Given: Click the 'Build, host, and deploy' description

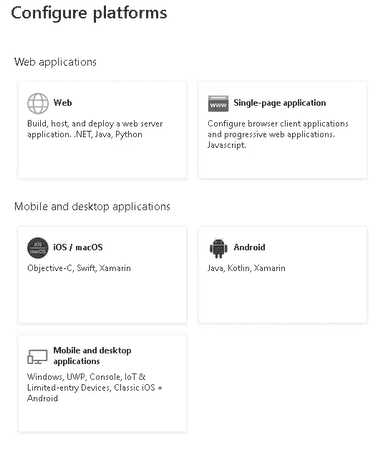Looking at the screenshot, I should tap(95, 129).
